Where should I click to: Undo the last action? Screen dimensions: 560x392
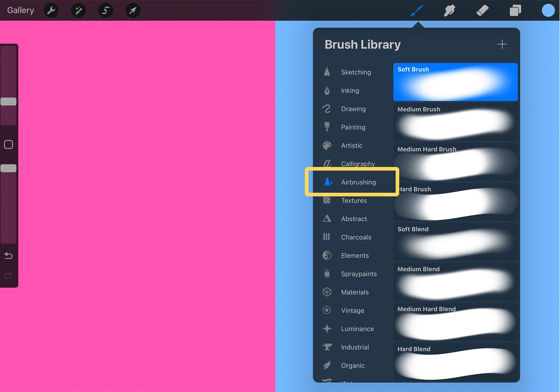click(8, 256)
